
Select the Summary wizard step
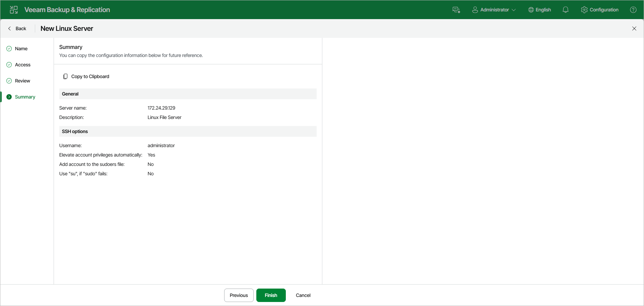[25, 97]
